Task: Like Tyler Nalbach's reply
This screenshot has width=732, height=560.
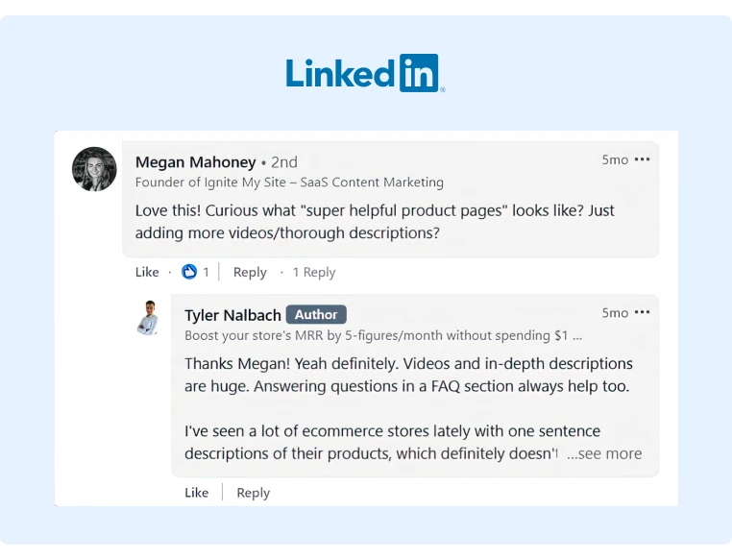Action: 197,493
